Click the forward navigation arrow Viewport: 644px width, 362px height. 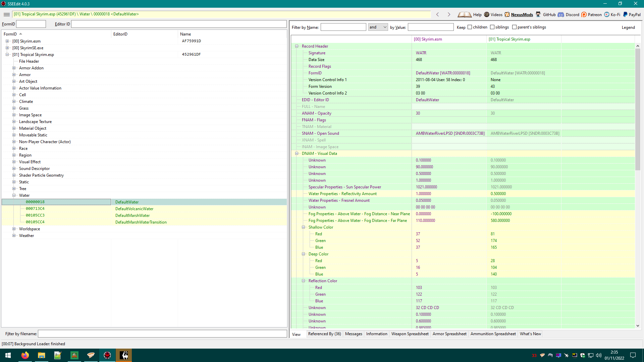tap(449, 14)
